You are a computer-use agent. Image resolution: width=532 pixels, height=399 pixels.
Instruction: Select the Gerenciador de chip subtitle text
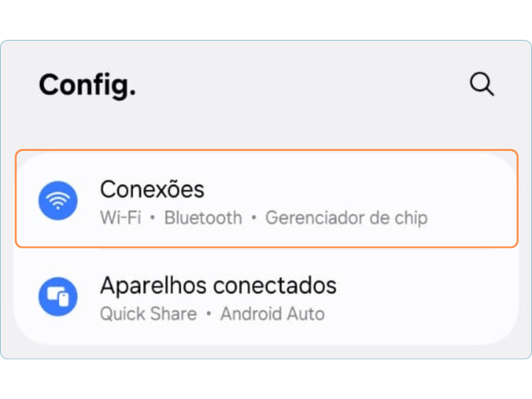pyautogui.click(x=346, y=218)
